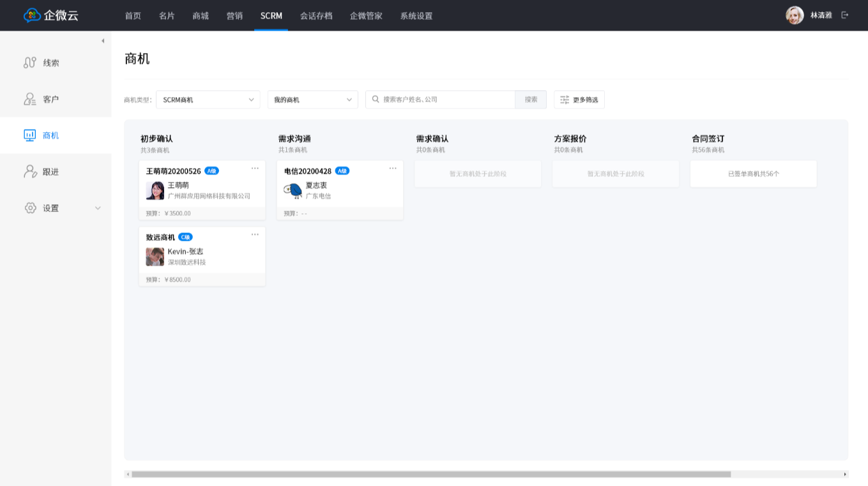This screenshot has width=868, height=486.
Task: Click the horizontal scrollbar at the bottom
Action: [430, 475]
